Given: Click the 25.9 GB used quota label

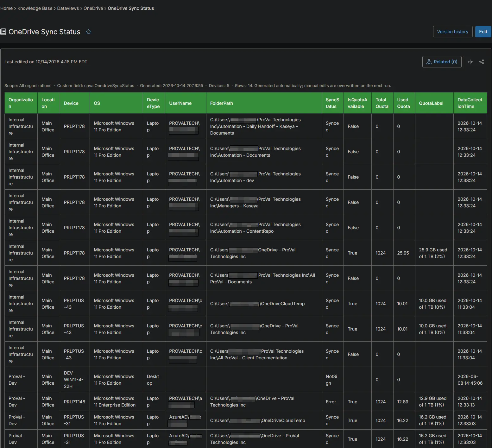Looking at the screenshot, I should [434, 253].
